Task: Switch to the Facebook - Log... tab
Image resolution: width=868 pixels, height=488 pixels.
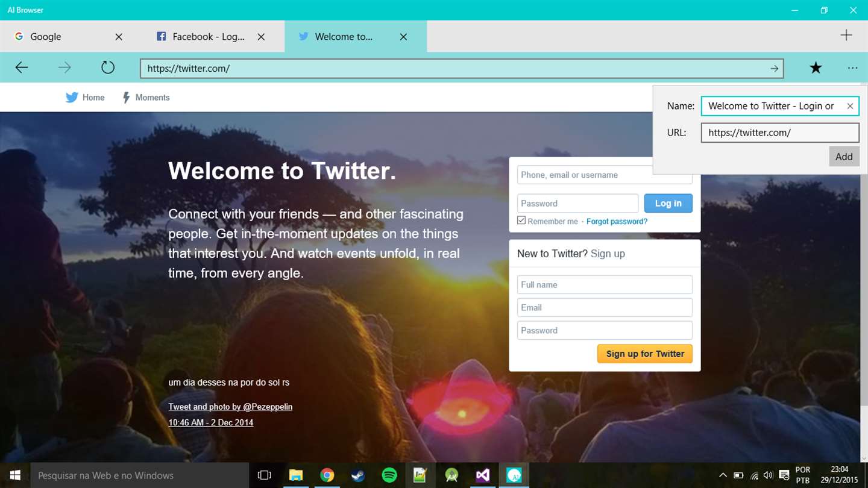Action: (213, 37)
